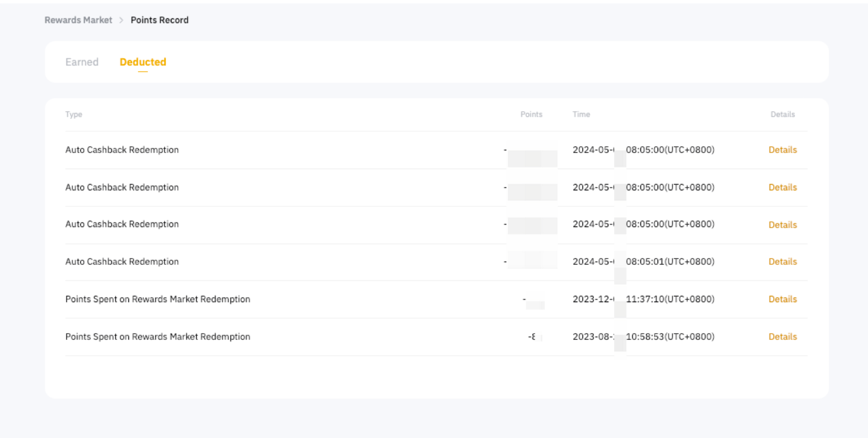
Task: Select the Deducted tab
Action: 143,62
